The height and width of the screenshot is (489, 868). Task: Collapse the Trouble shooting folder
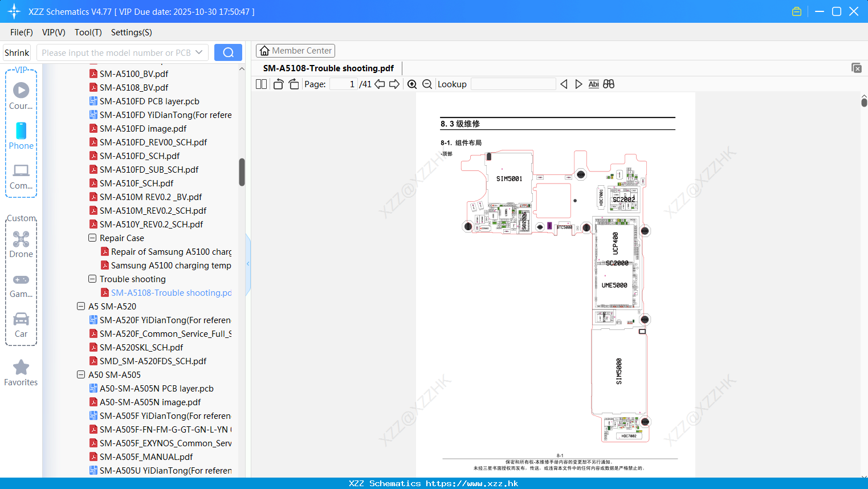coord(92,279)
